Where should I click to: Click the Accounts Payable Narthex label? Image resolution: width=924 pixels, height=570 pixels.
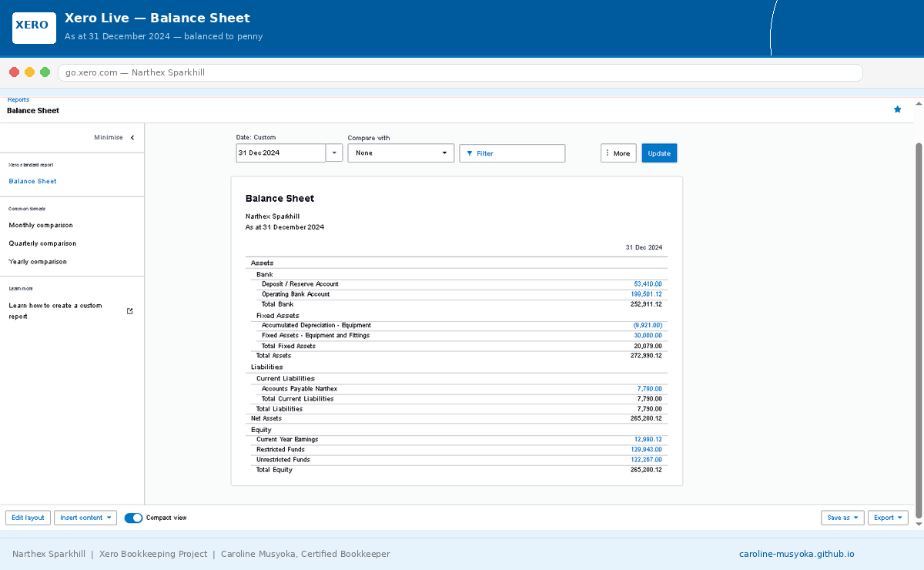pyautogui.click(x=300, y=389)
